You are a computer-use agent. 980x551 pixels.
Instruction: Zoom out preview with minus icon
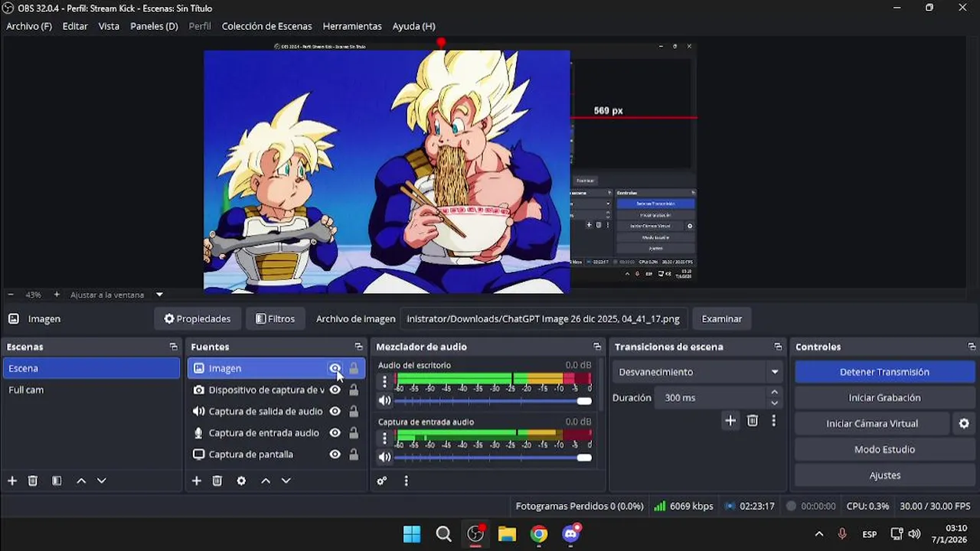[11, 295]
